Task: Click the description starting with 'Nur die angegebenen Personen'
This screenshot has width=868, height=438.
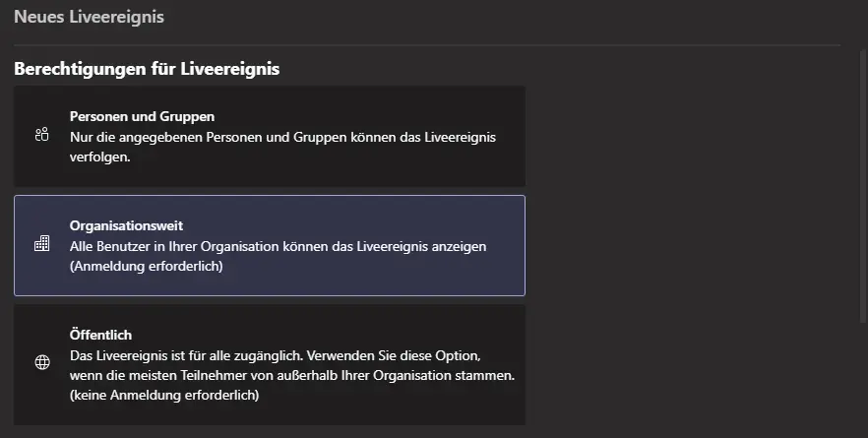Action: [x=282, y=147]
